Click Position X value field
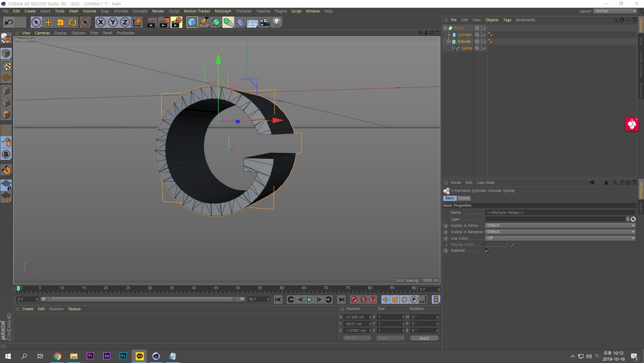 356,317
